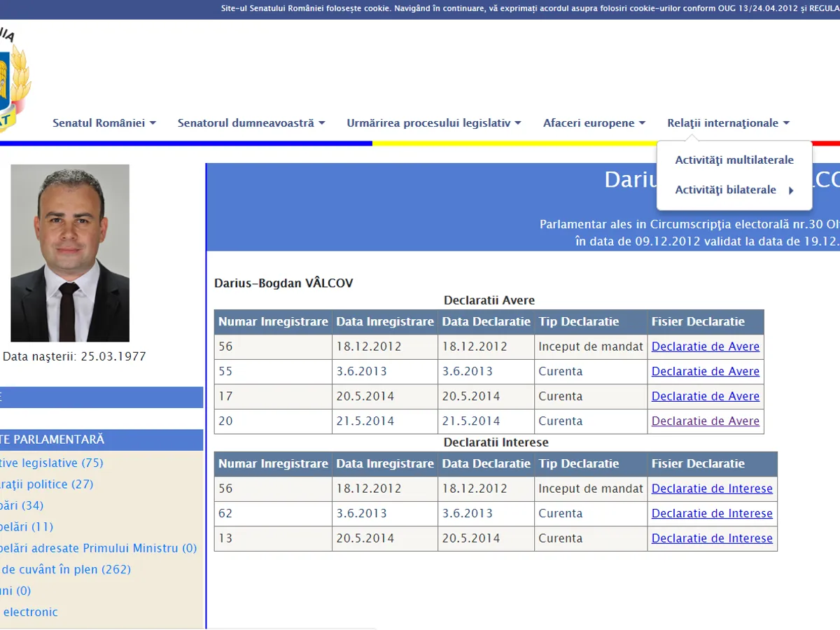Open speeches in plen (262) link
The height and width of the screenshot is (630, 840).
pyautogui.click(x=65, y=570)
